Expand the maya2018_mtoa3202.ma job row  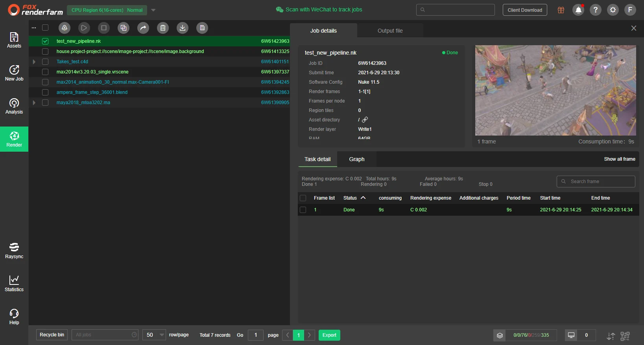34,103
